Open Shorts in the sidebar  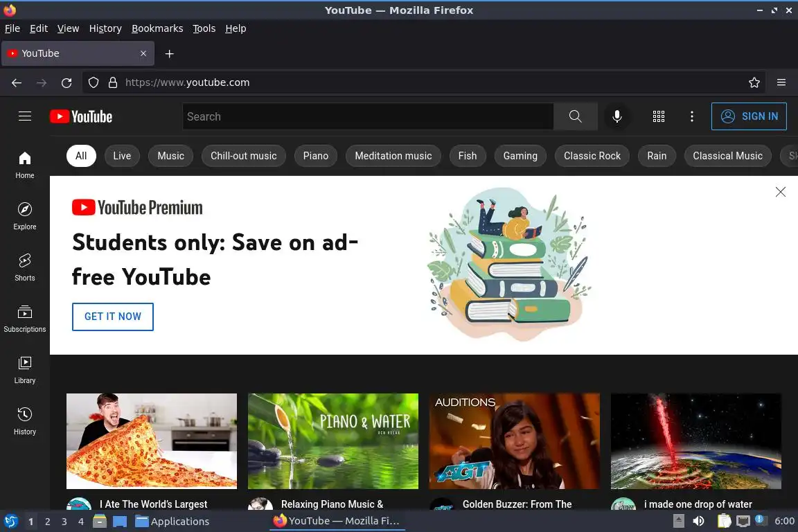tap(25, 267)
